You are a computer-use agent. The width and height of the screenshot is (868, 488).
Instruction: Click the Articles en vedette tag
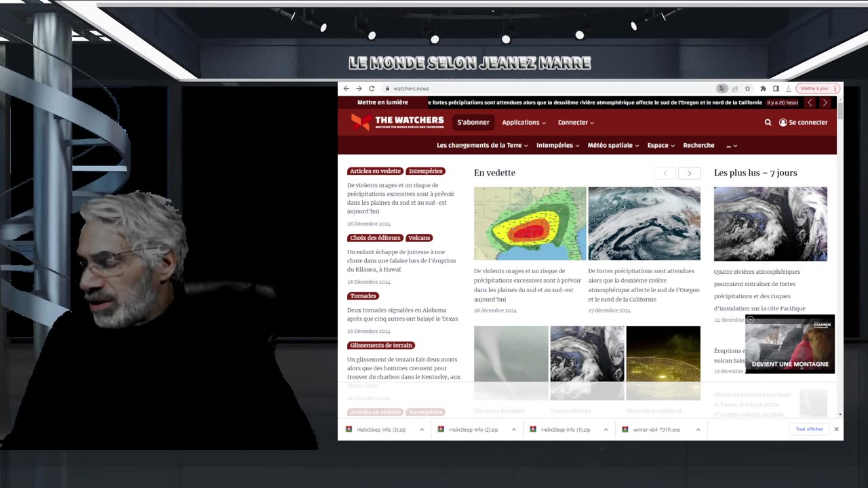376,171
